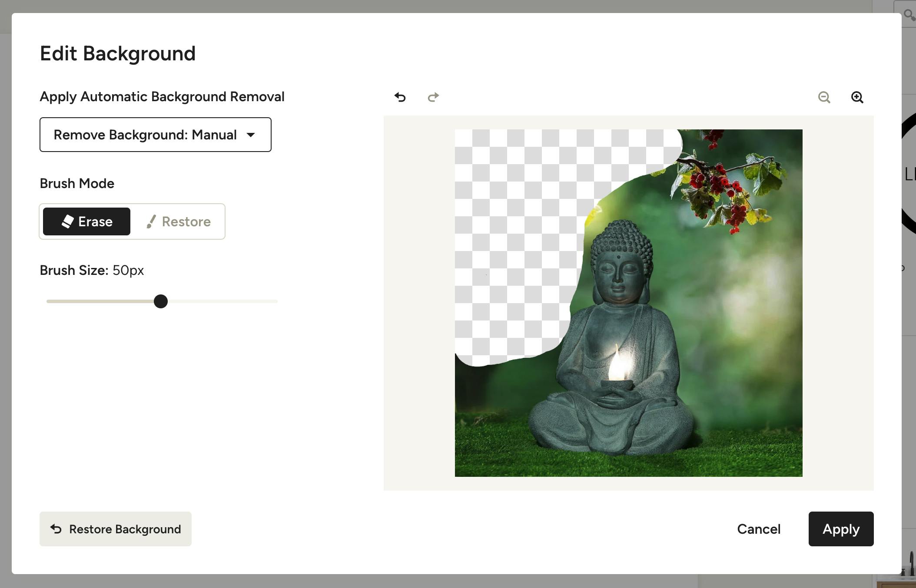Zoom in using the plus magnifier icon

[x=857, y=97]
